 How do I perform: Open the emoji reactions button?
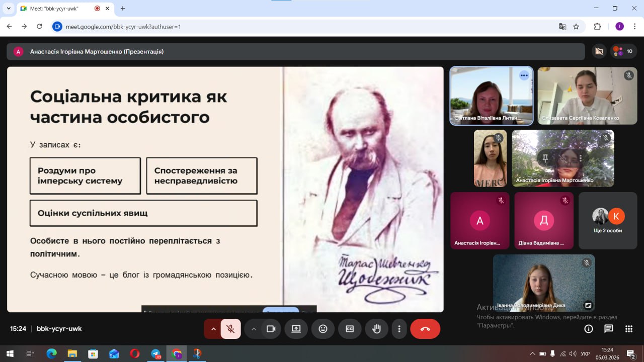pyautogui.click(x=323, y=329)
